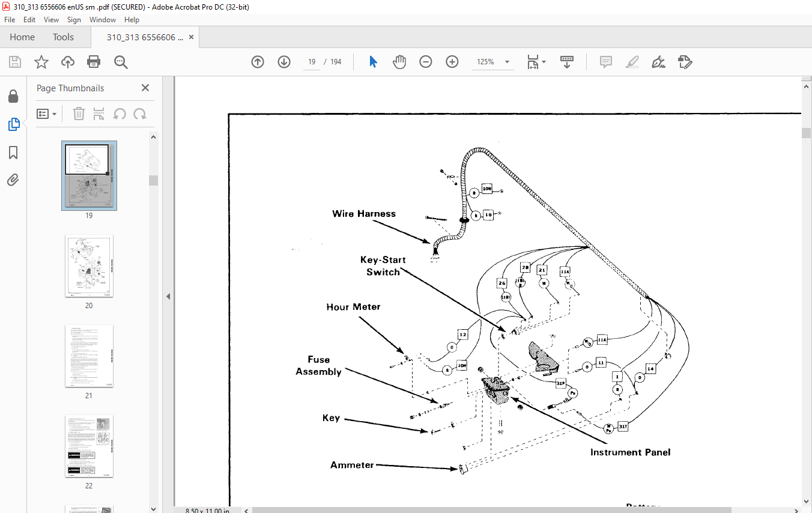Click the Instrument Panel label

(x=630, y=452)
